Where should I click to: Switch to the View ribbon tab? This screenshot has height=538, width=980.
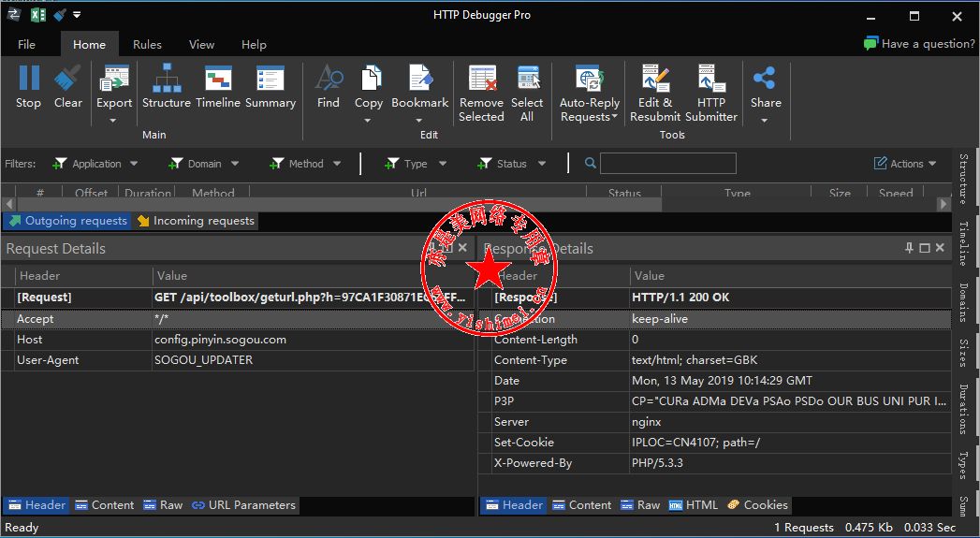[x=202, y=44]
